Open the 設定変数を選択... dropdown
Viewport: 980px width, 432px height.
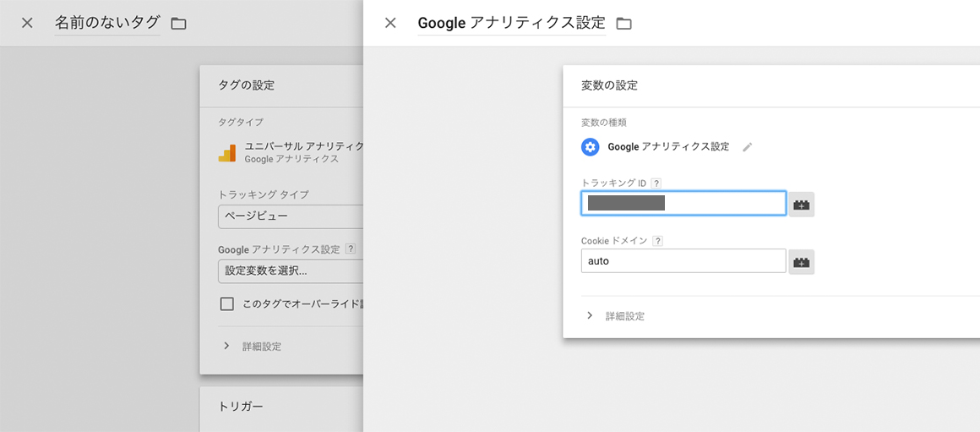point(291,272)
